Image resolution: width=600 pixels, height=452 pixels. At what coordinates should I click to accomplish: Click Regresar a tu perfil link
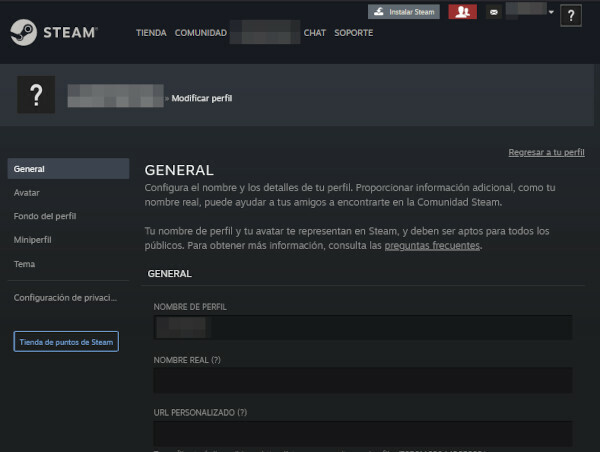[x=546, y=152]
